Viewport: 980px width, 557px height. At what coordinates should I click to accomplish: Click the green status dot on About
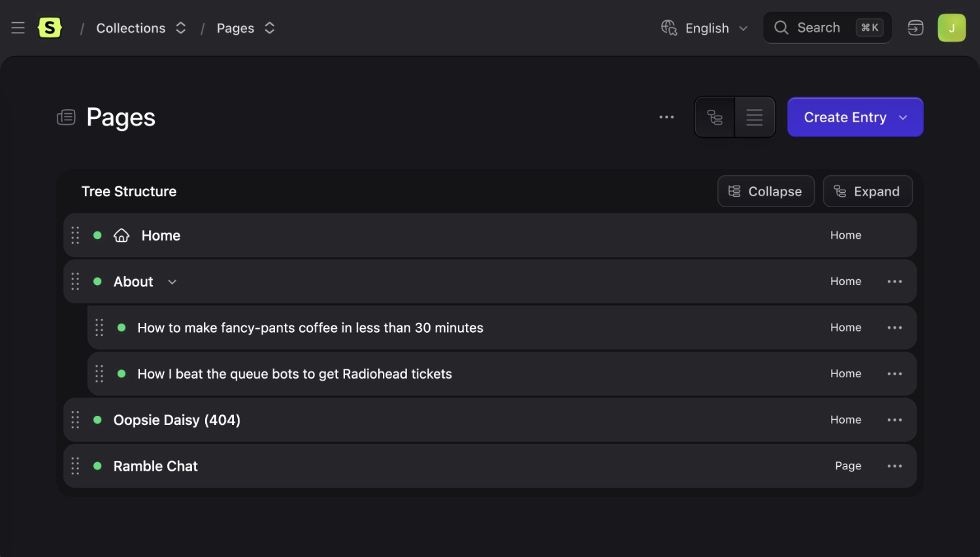click(97, 282)
